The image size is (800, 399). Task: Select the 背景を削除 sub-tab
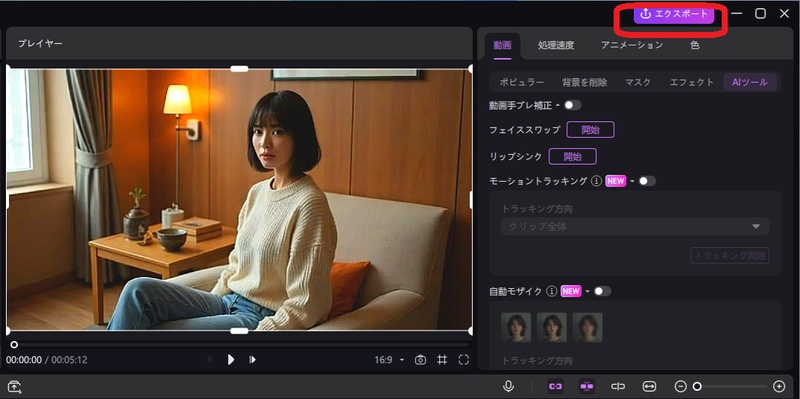585,83
